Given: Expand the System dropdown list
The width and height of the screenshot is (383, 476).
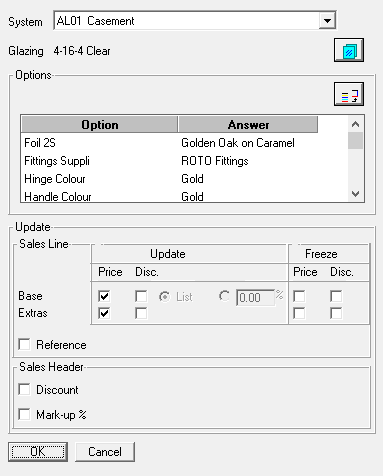Looking at the screenshot, I should pyautogui.click(x=327, y=21).
